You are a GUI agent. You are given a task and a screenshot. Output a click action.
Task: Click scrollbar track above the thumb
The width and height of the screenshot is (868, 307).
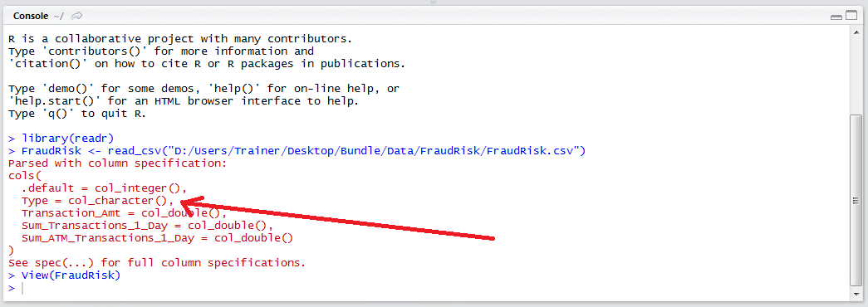point(856,76)
